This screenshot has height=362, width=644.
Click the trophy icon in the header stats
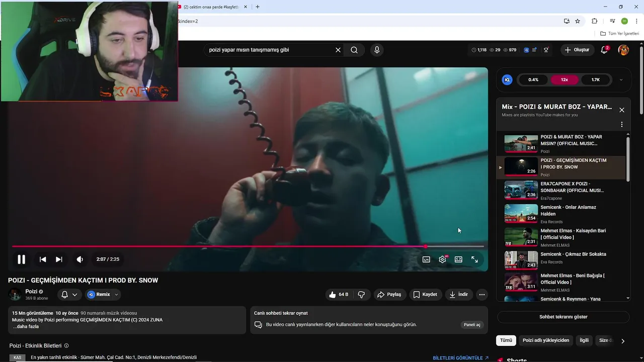546,50
